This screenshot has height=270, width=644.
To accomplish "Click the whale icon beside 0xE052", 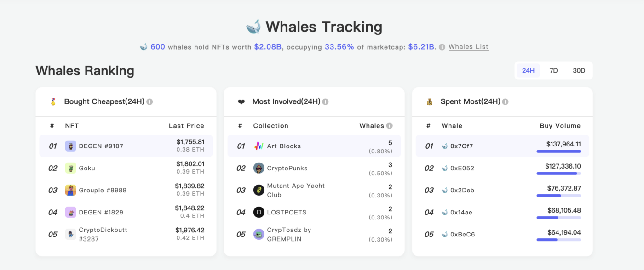I will [x=444, y=168].
